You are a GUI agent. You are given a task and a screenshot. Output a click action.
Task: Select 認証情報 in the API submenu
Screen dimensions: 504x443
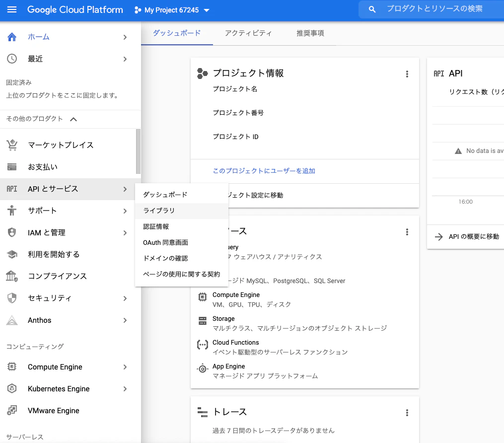(x=182, y=226)
